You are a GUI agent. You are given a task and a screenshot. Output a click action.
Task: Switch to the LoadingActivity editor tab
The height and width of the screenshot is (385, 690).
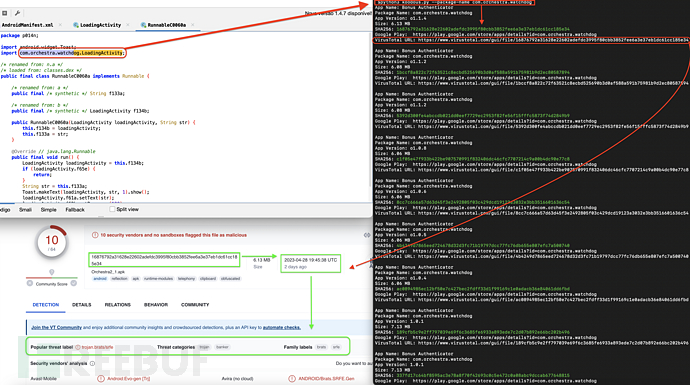(x=100, y=25)
